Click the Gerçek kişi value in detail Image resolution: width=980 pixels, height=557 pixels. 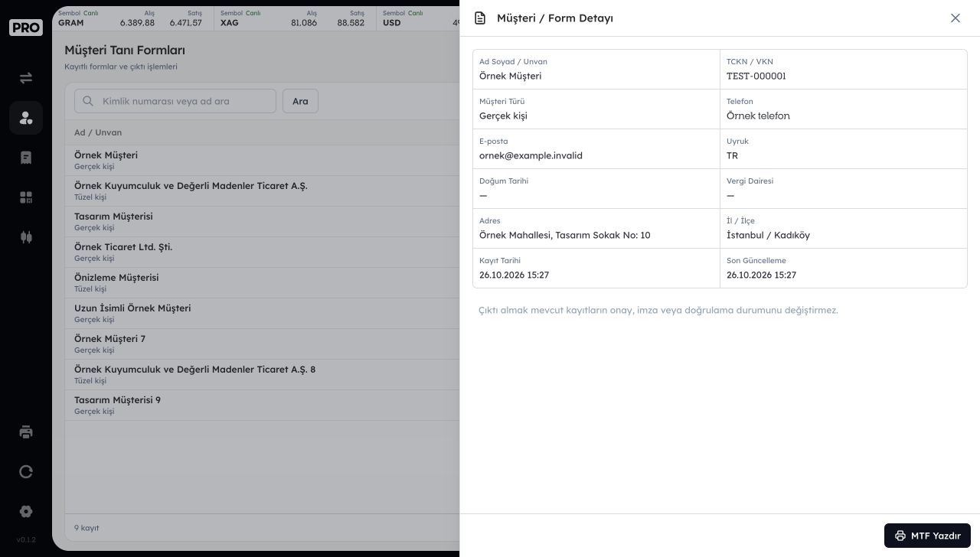(x=503, y=116)
